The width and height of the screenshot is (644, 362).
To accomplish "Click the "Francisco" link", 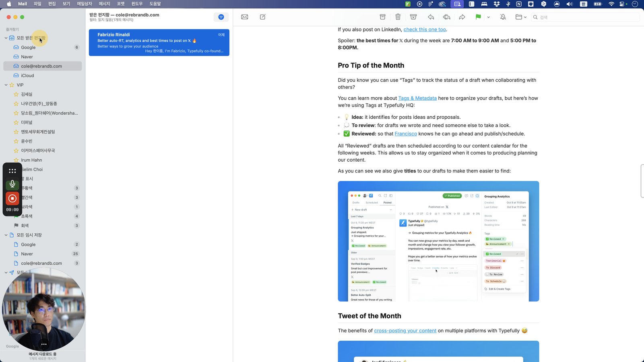I will point(406,134).
